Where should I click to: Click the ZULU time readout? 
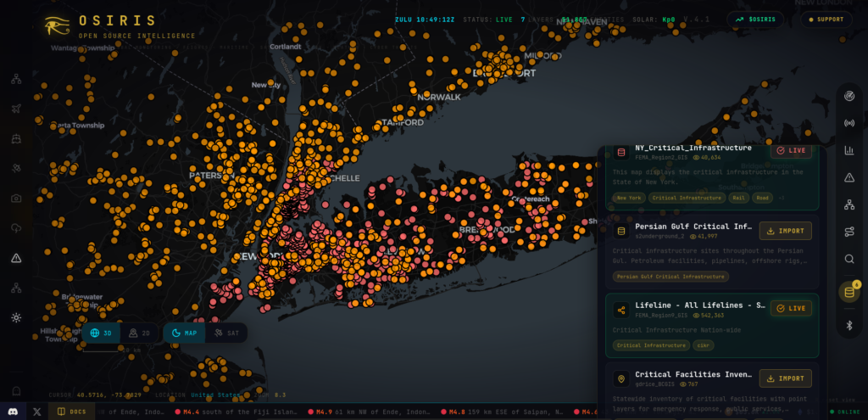click(x=425, y=20)
